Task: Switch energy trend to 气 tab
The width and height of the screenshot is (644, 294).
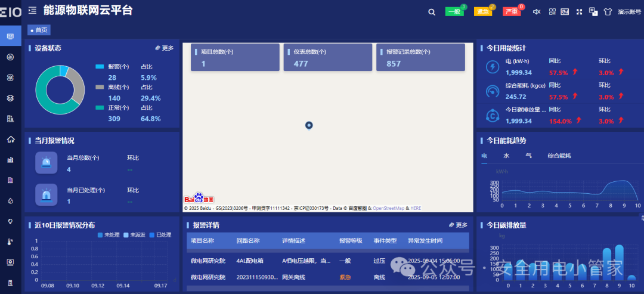Action: point(528,156)
